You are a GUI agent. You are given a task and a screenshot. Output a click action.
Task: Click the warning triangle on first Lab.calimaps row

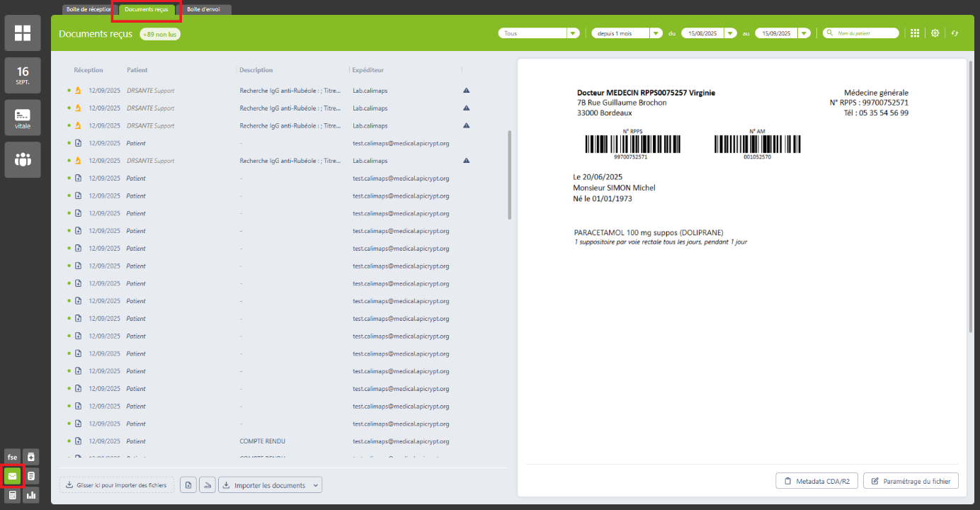coord(466,91)
